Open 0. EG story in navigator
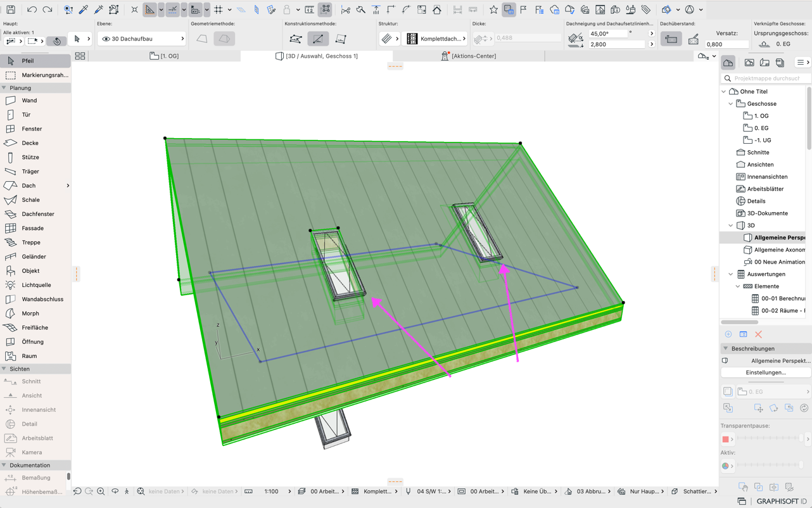This screenshot has height=508, width=812. click(x=761, y=128)
